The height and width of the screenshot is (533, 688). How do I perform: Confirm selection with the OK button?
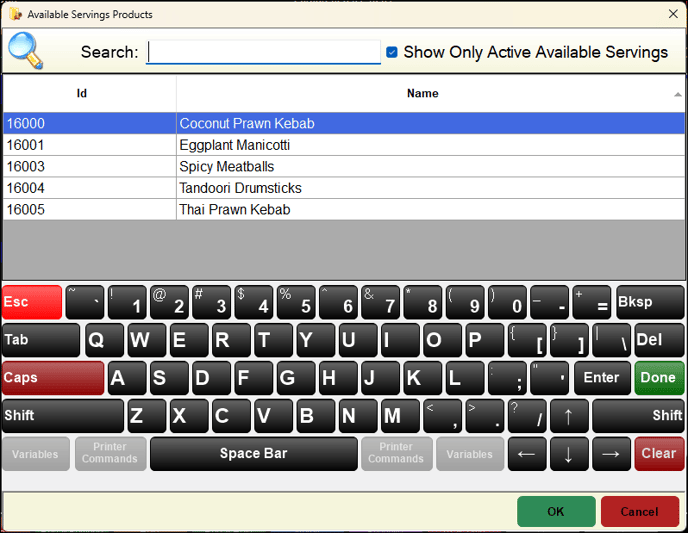[556, 512]
